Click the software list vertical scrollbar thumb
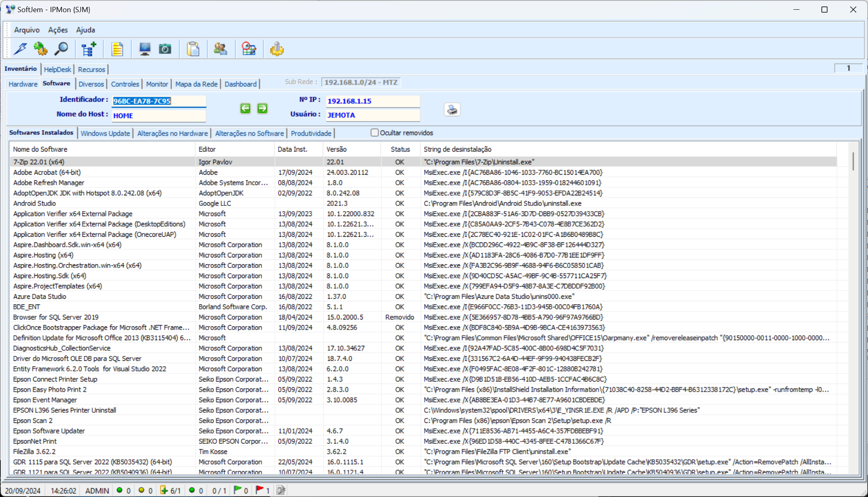868x497 pixels. (x=853, y=161)
